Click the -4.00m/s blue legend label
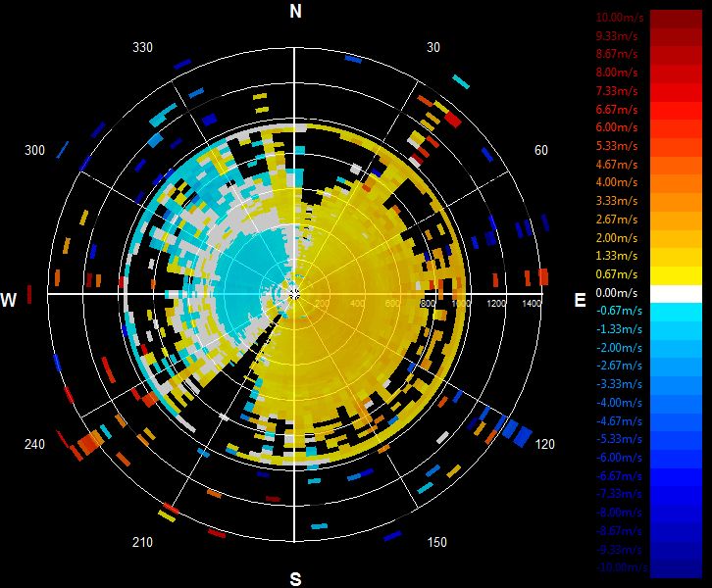Image resolution: width=712 pixels, height=588 pixels. [x=619, y=403]
